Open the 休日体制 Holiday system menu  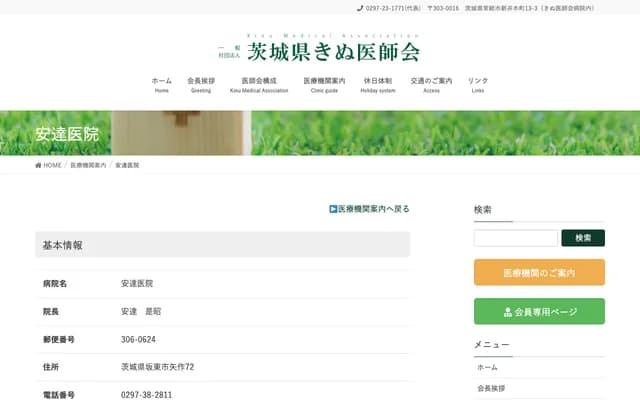point(378,85)
